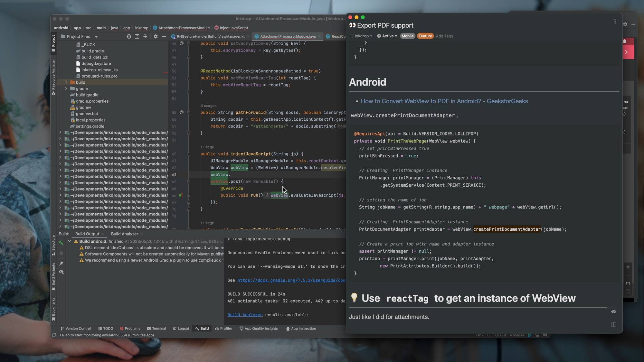This screenshot has width=644, height=362.
Task: Open App Quality Insights panel
Action: pos(259,329)
